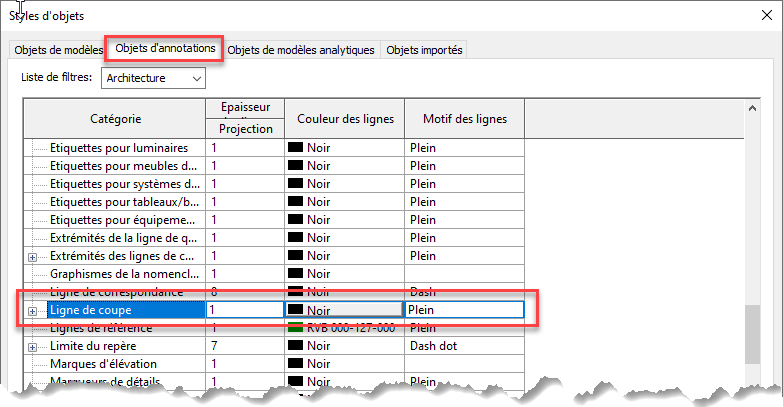Click the projection thickness cell of Ligne de coupe

tap(245, 311)
